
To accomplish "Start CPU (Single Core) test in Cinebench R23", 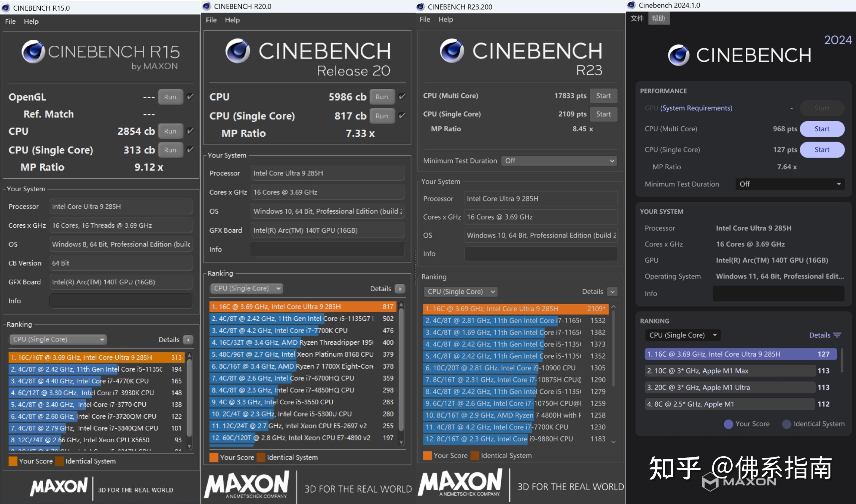I will (603, 114).
